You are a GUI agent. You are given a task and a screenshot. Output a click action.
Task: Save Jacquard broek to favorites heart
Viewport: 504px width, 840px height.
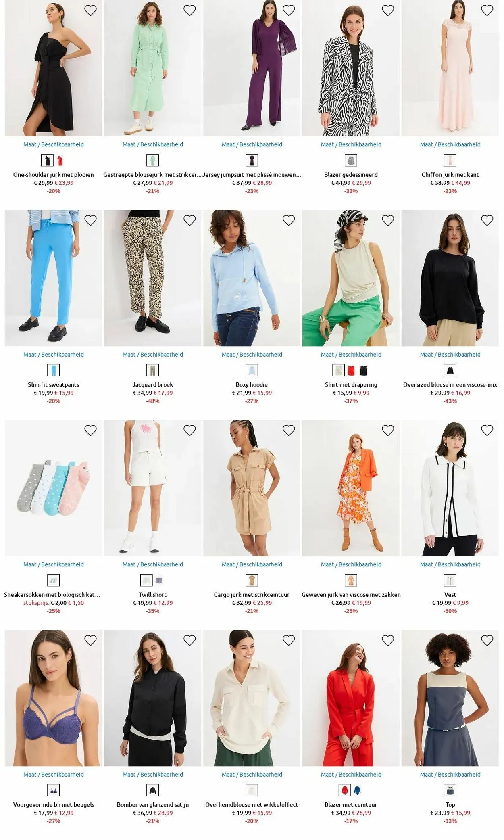pos(190,220)
